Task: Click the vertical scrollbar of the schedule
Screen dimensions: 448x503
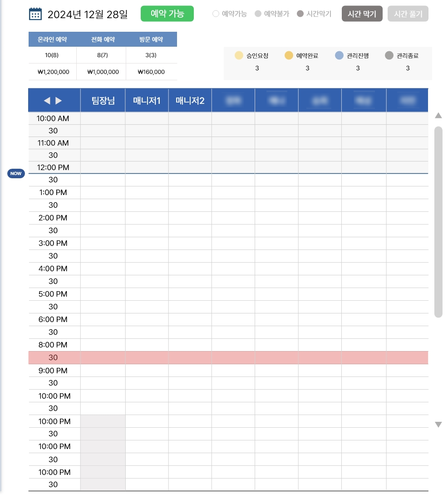Action: tap(438, 222)
